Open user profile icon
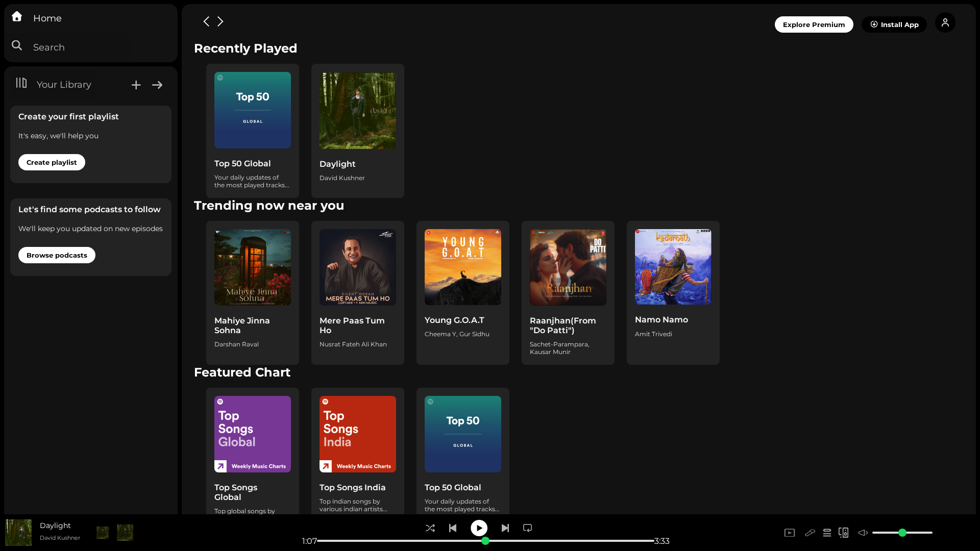Viewport: 980px width, 551px height. click(x=945, y=22)
